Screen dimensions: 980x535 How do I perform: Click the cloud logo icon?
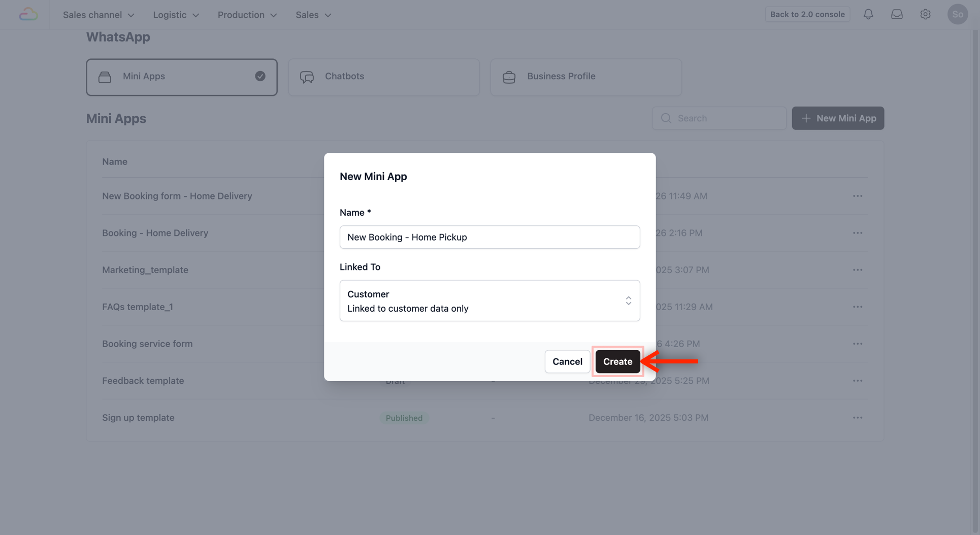click(x=28, y=14)
